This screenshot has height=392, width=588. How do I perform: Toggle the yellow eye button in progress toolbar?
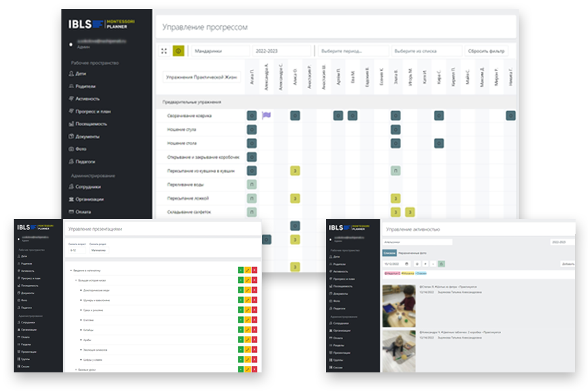[178, 51]
